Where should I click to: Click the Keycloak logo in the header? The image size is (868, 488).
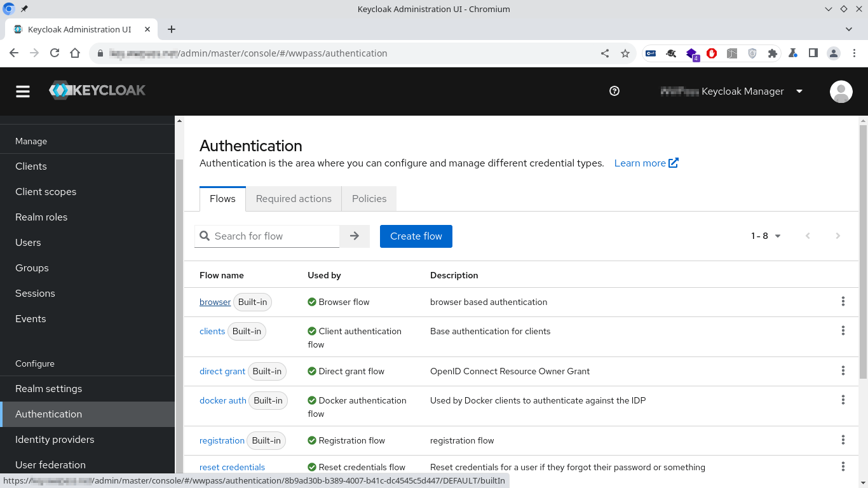click(97, 90)
